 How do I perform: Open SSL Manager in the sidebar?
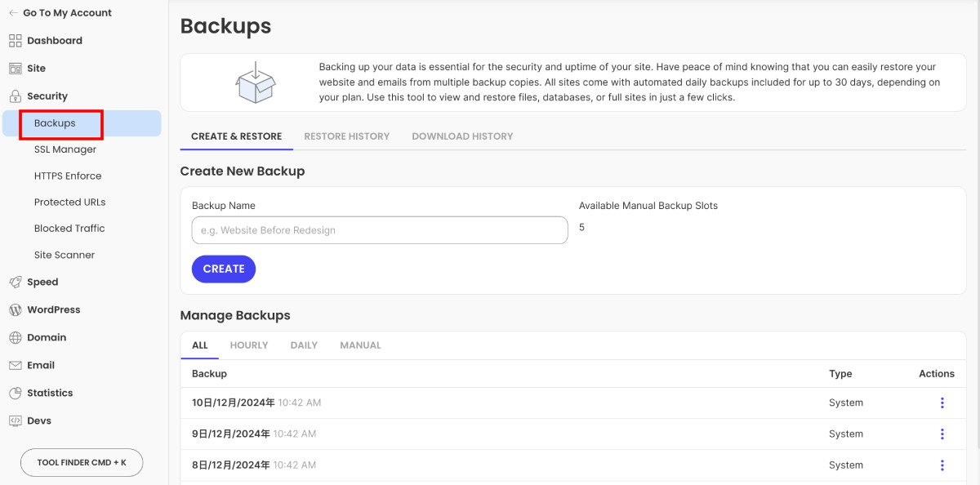coord(65,149)
